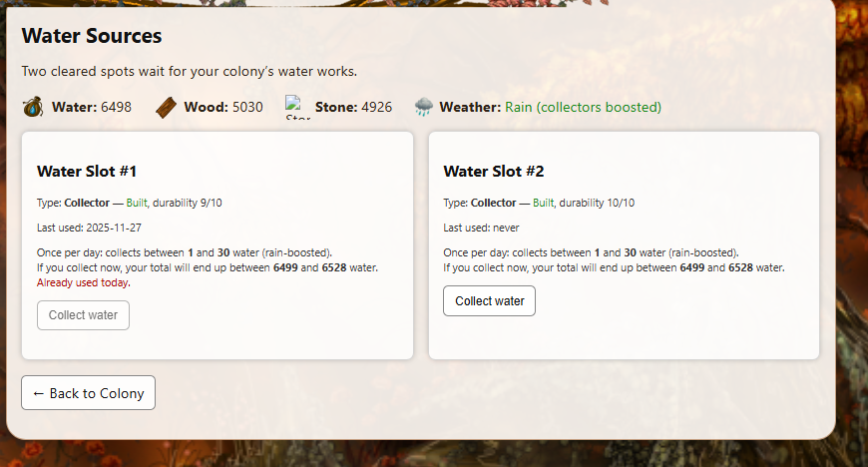868x467 pixels.
Task: Collect water from Water Slot #2
Action: [x=489, y=300]
